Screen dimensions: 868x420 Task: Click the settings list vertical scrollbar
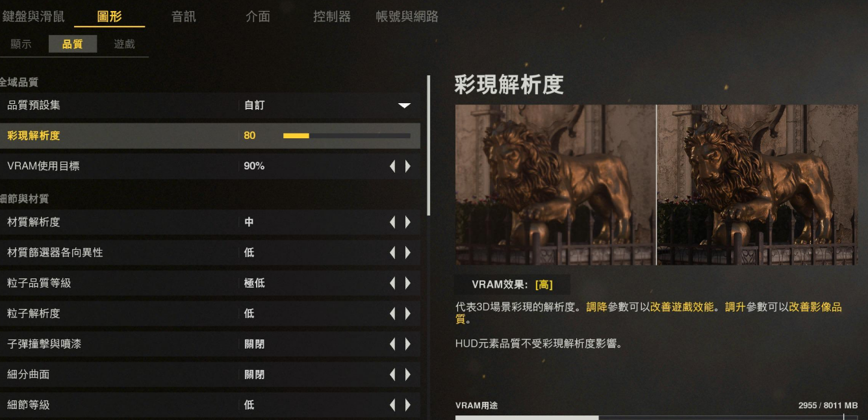click(429, 145)
